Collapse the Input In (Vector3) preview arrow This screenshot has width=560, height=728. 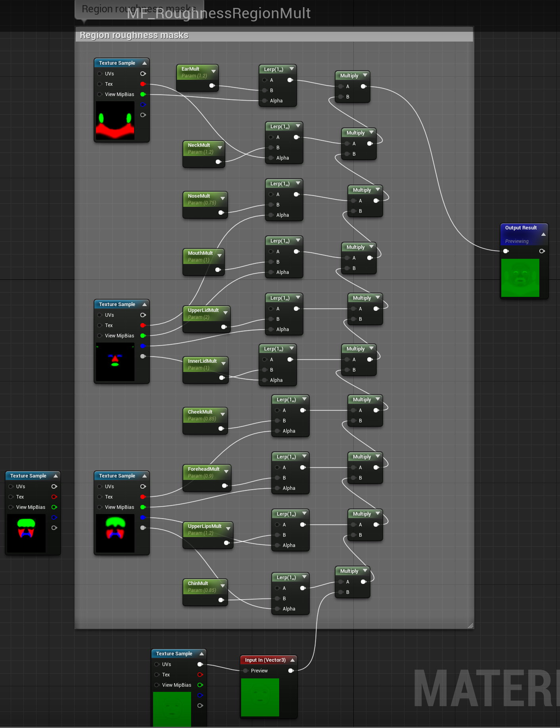pos(293,660)
